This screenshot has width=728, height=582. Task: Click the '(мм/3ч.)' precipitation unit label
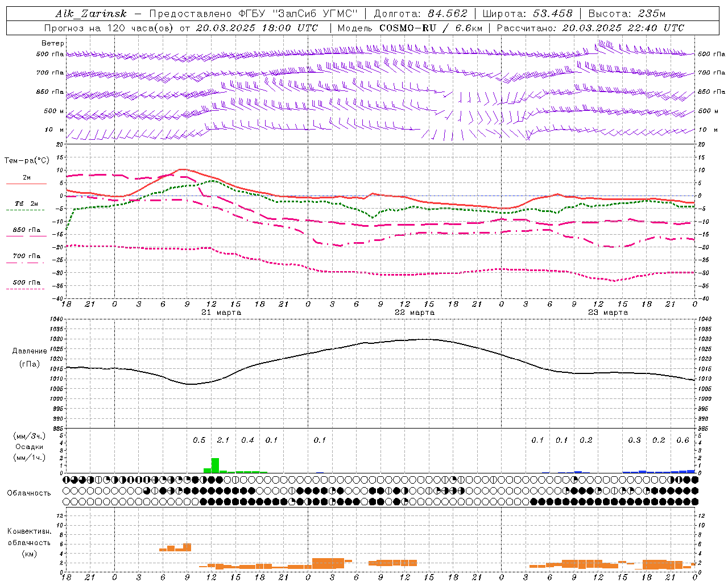[x=29, y=436]
